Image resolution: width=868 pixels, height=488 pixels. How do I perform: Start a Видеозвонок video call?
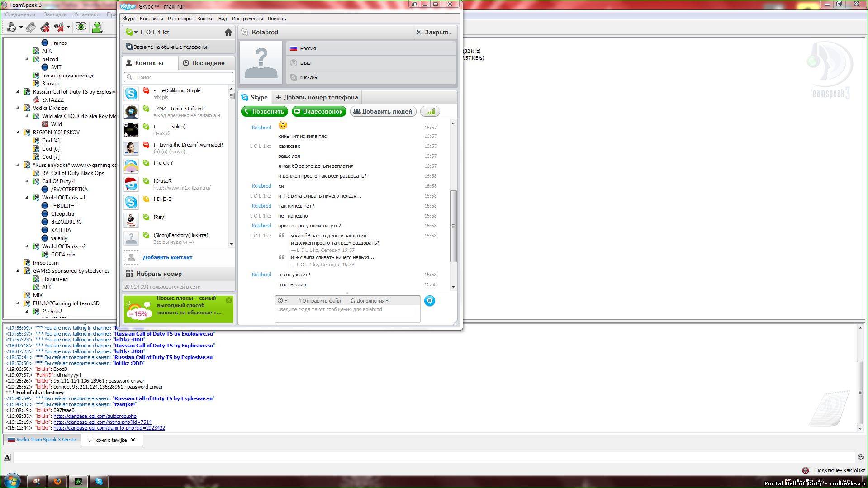(319, 111)
